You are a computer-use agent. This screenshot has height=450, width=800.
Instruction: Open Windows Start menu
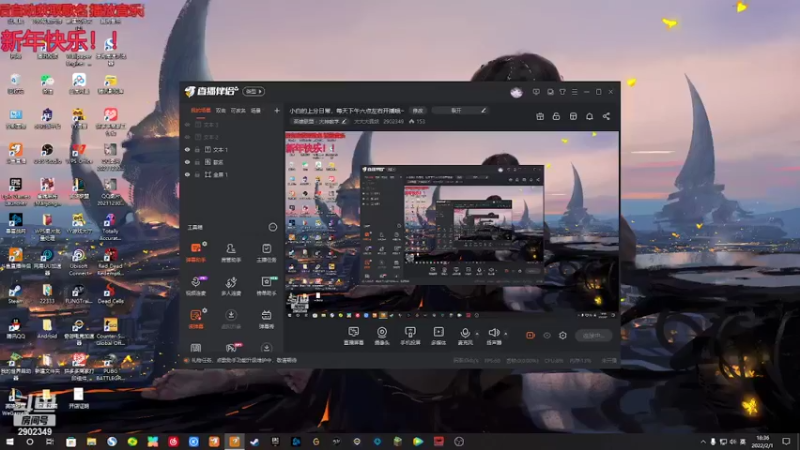click(9, 441)
